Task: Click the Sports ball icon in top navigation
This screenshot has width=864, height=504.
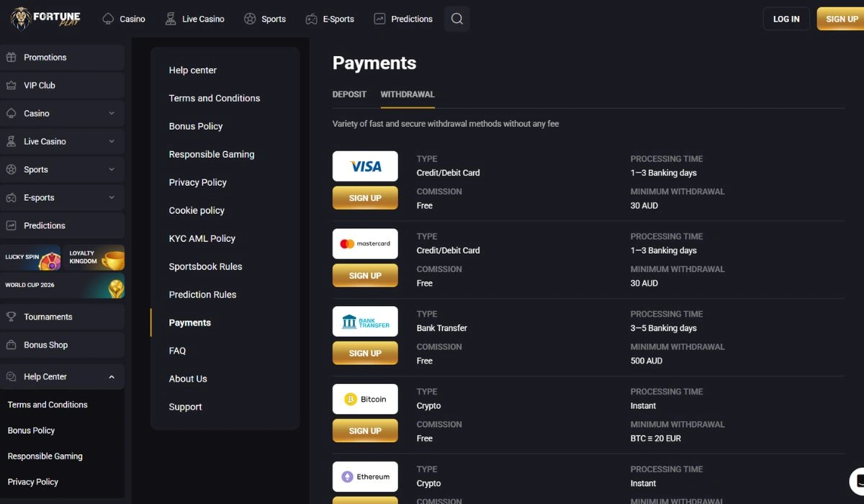Action: 250,19
